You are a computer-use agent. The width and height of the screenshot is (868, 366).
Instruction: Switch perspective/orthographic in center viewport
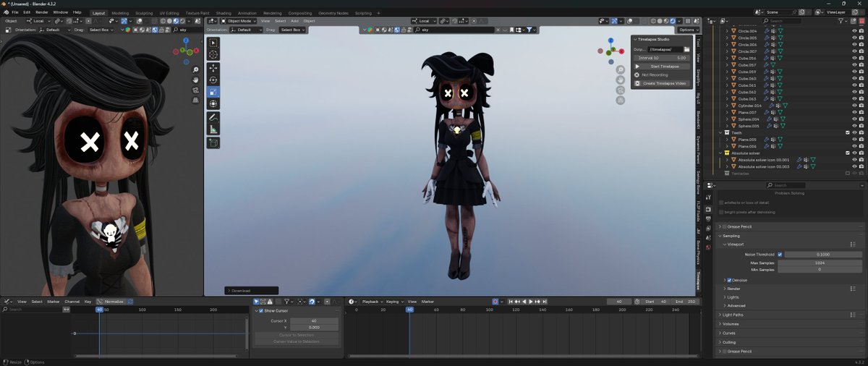pyautogui.click(x=621, y=100)
